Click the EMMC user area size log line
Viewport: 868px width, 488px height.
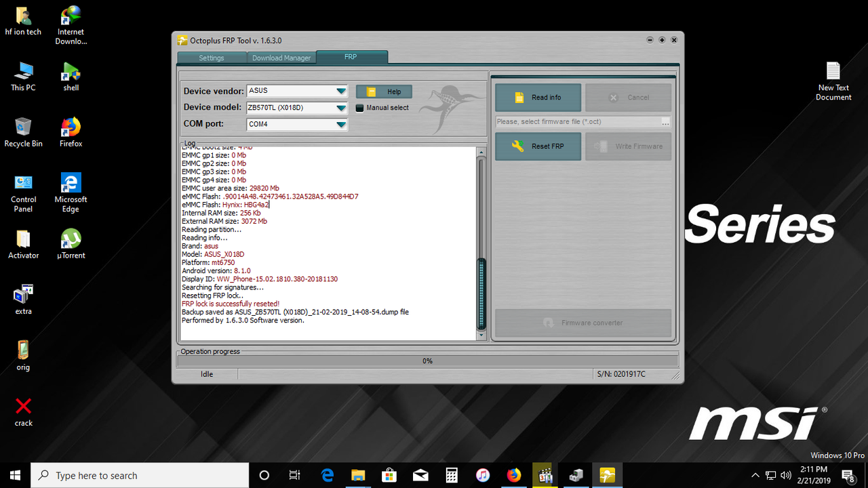pyautogui.click(x=231, y=188)
